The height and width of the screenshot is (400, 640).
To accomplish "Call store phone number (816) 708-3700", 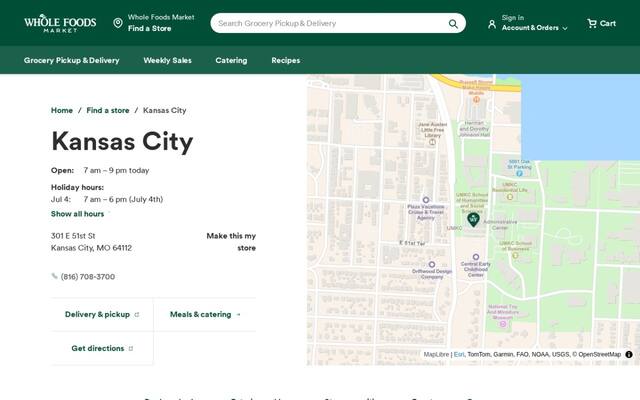I will coord(88,277).
